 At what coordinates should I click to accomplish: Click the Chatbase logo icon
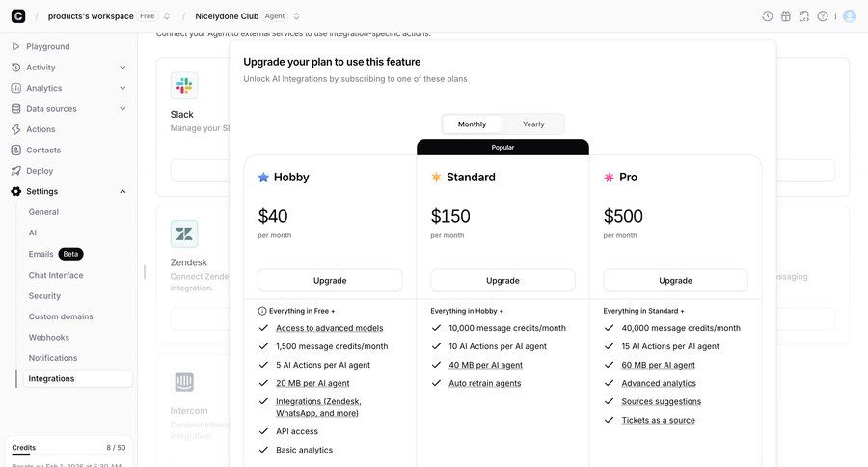(17, 15)
